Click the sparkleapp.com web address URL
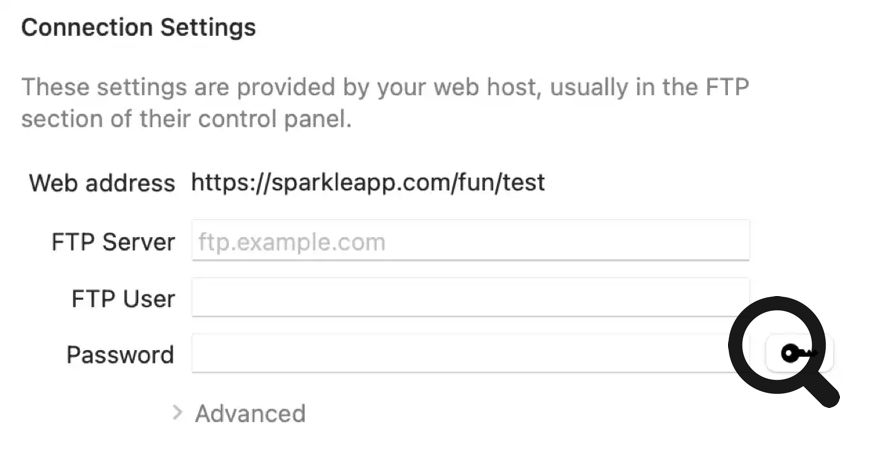The height and width of the screenshot is (452, 884). (368, 183)
